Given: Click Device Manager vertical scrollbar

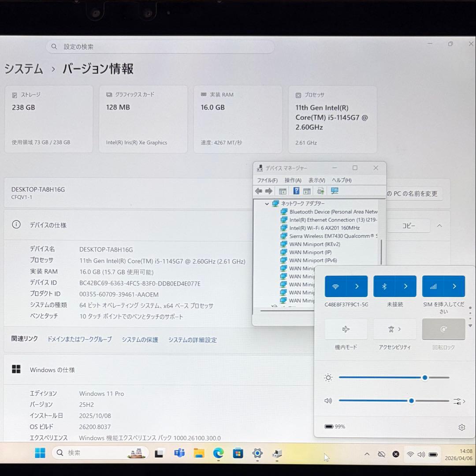Looking at the screenshot, I should pos(381,252).
